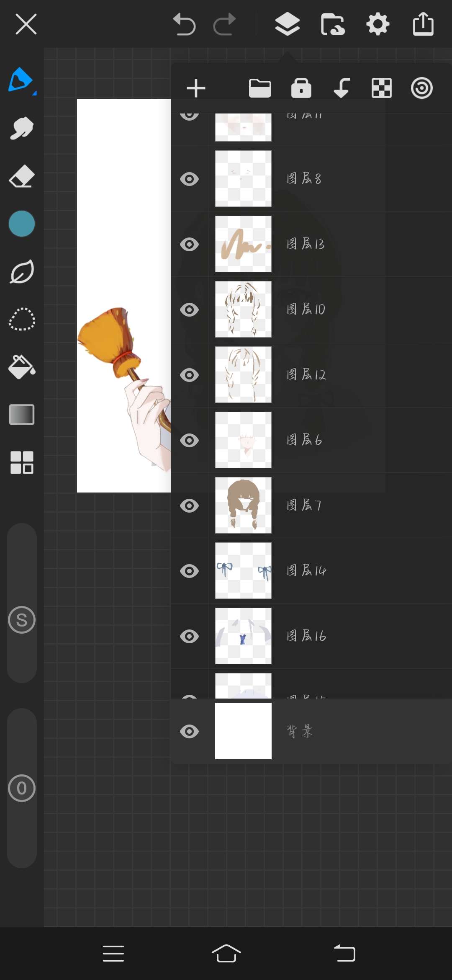Open the export share menu
The width and height of the screenshot is (452, 980).
(423, 24)
